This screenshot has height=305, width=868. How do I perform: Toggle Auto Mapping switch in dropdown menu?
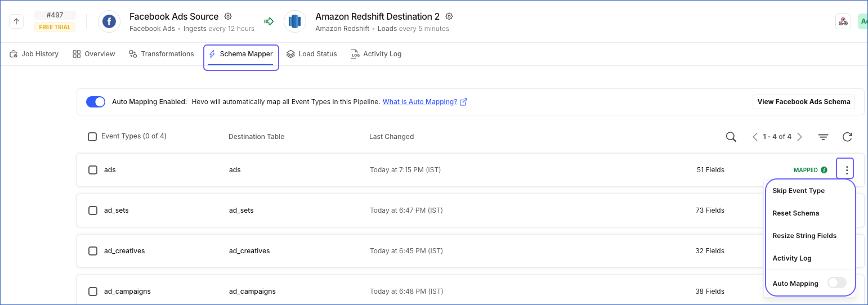pos(837,283)
